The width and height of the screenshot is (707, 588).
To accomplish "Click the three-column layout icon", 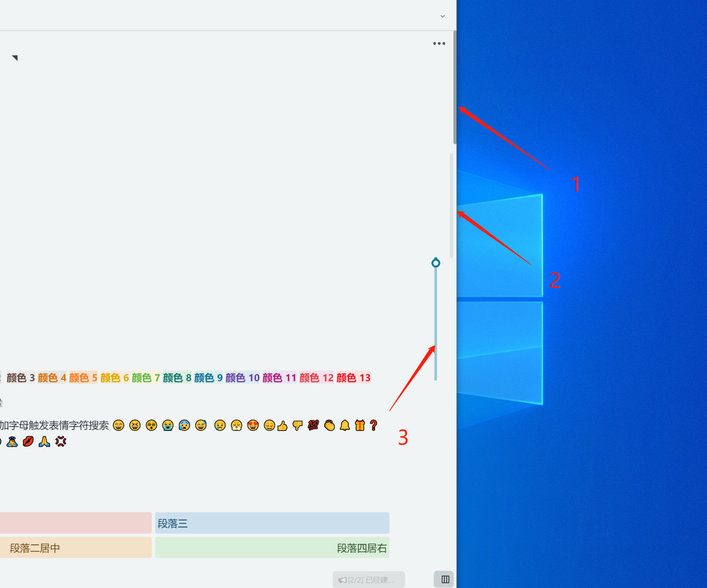I will (445, 579).
